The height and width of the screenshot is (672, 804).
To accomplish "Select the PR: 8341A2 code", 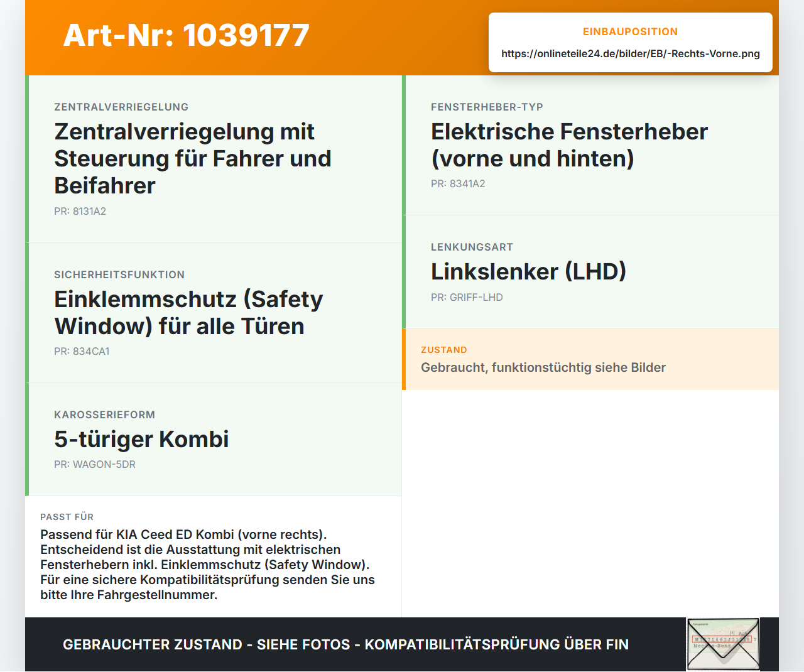I will tap(458, 183).
